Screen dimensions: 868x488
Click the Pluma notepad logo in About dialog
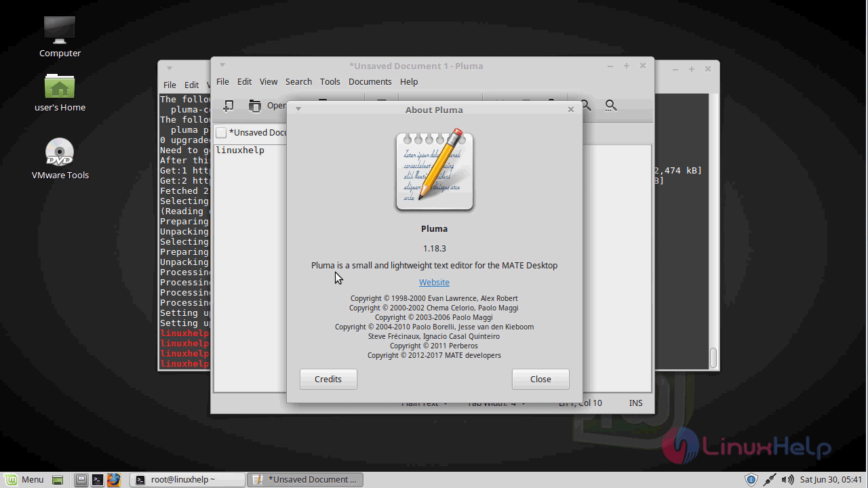(x=434, y=170)
